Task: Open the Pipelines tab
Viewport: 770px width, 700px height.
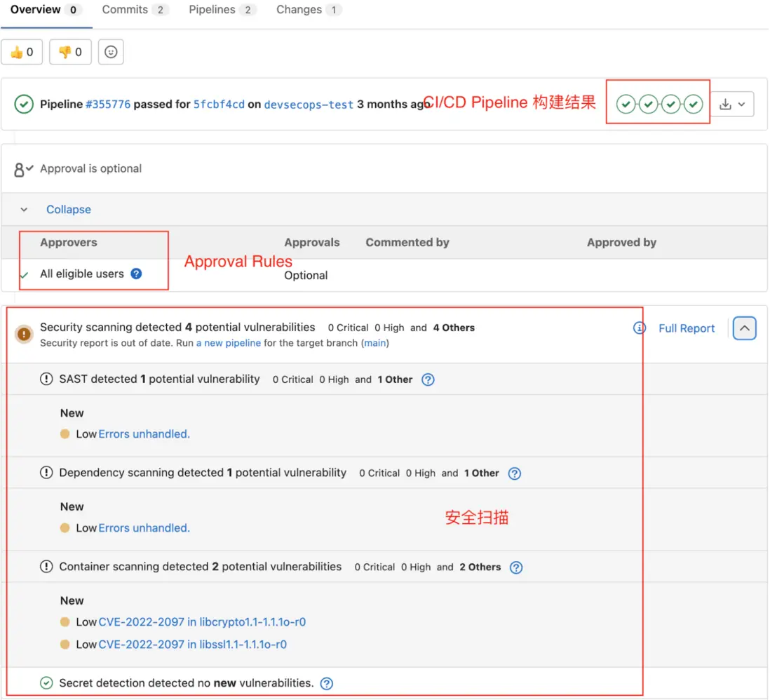Action: pyautogui.click(x=222, y=10)
